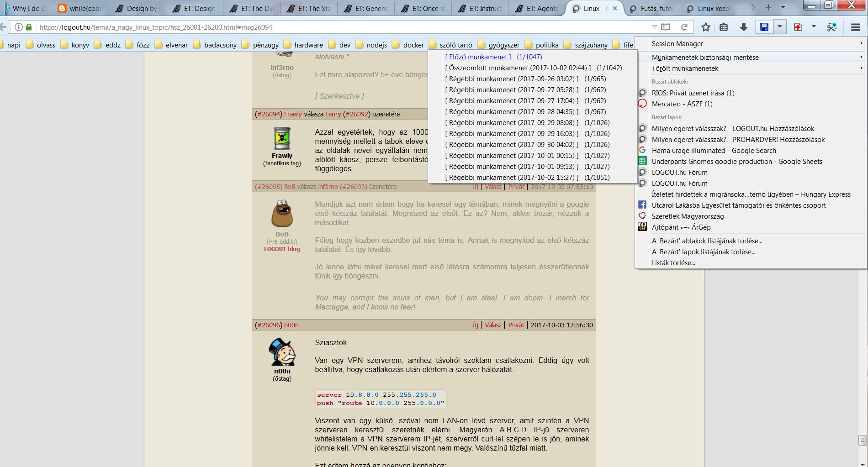
Task: Expand the Session Manager submenu
Action: 751,44
